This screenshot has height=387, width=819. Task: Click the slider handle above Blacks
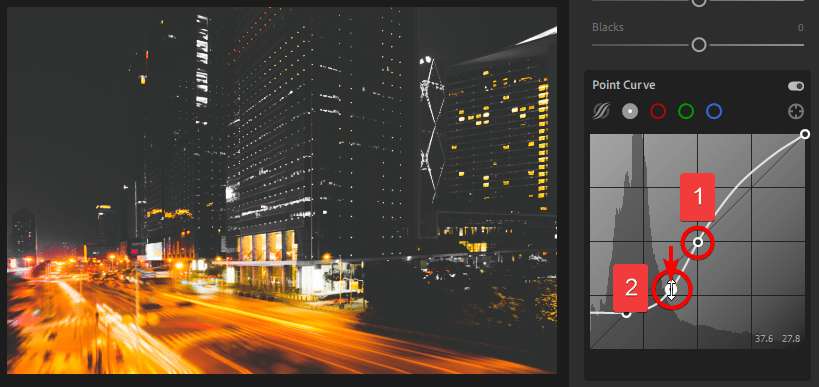699,2
